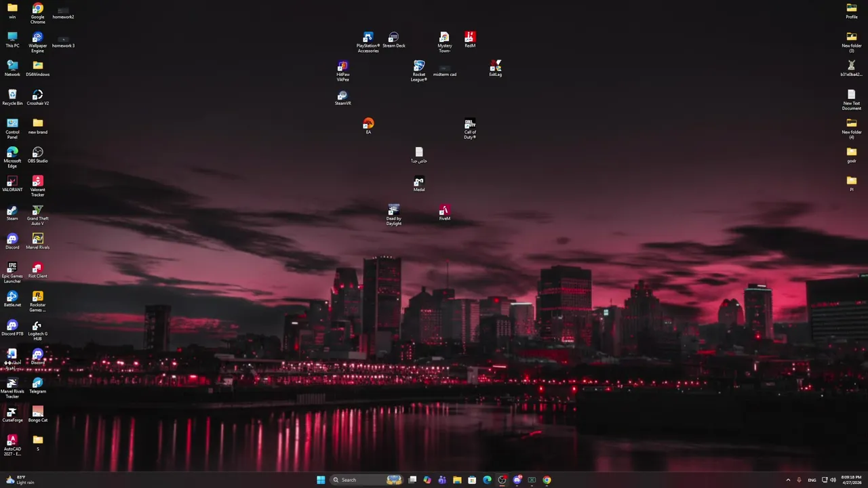The width and height of the screenshot is (868, 488).
Task: Click the taskbar Search box
Action: pos(366,480)
